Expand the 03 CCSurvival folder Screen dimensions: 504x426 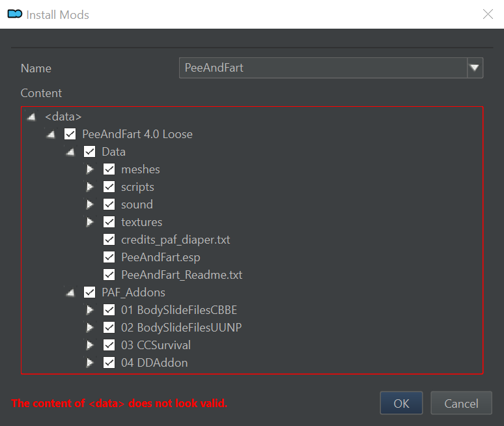(90, 345)
